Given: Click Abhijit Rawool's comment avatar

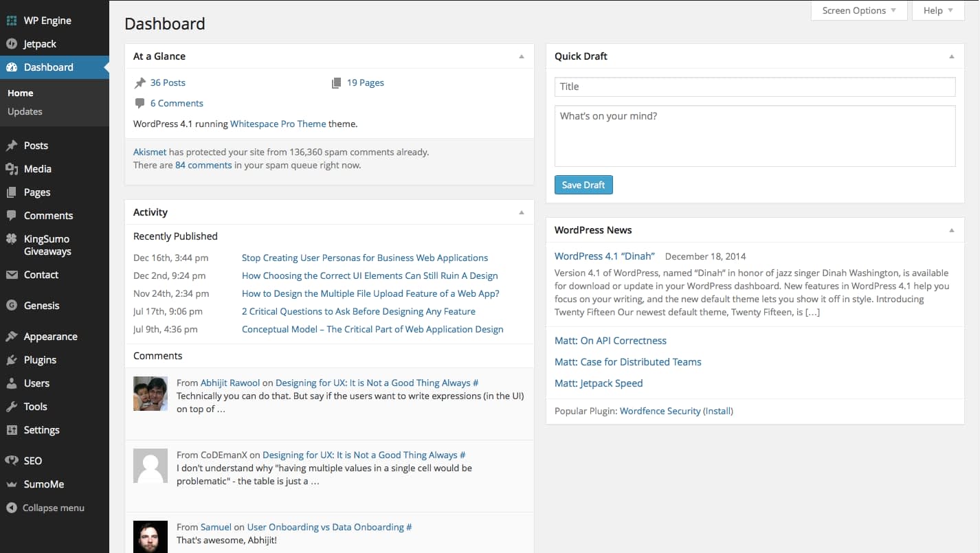Looking at the screenshot, I should pos(151,394).
